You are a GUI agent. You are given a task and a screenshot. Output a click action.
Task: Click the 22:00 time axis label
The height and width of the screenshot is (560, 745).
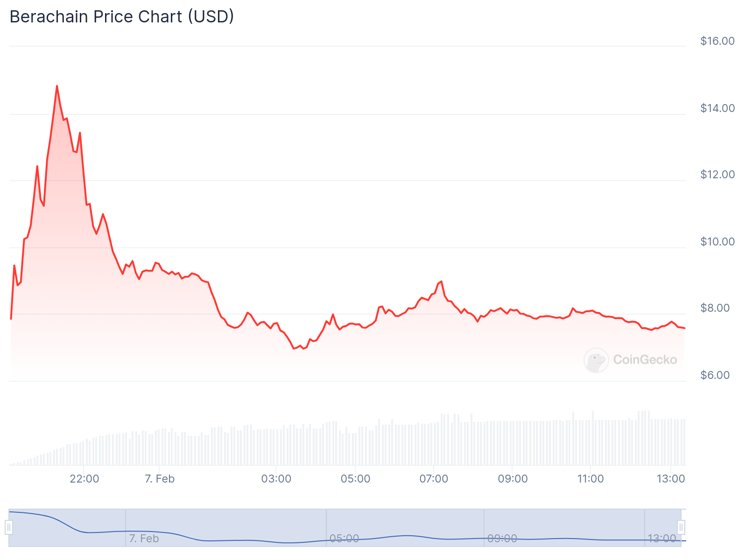click(84, 479)
